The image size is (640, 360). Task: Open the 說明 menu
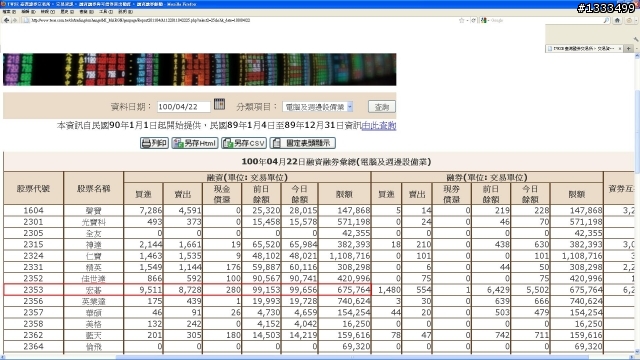click(125, 12)
